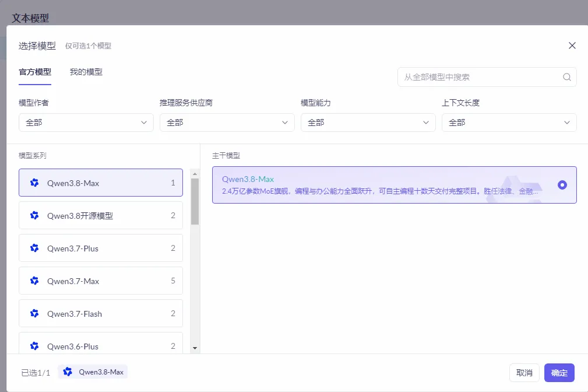Select the Qwen3.6-Plus series row
Viewport: 588px width, 392px height.
[101, 343]
